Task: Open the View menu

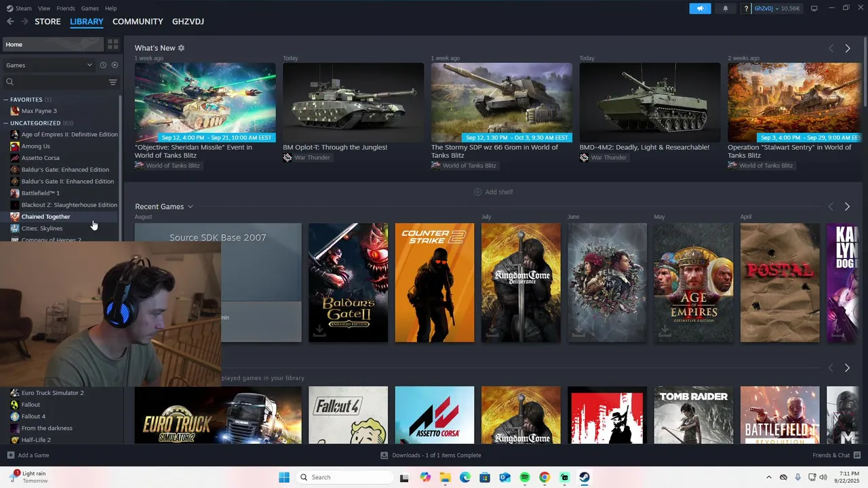Action: pos(44,8)
